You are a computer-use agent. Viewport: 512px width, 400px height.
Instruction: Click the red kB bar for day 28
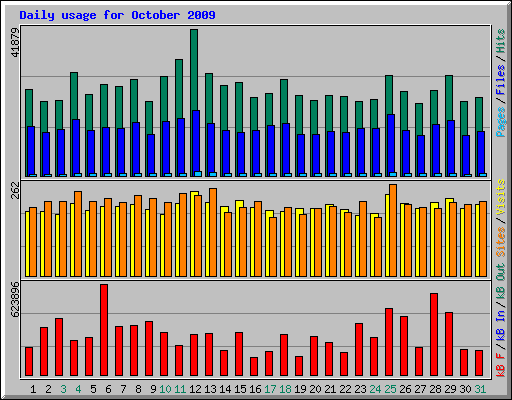pos(434,335)
